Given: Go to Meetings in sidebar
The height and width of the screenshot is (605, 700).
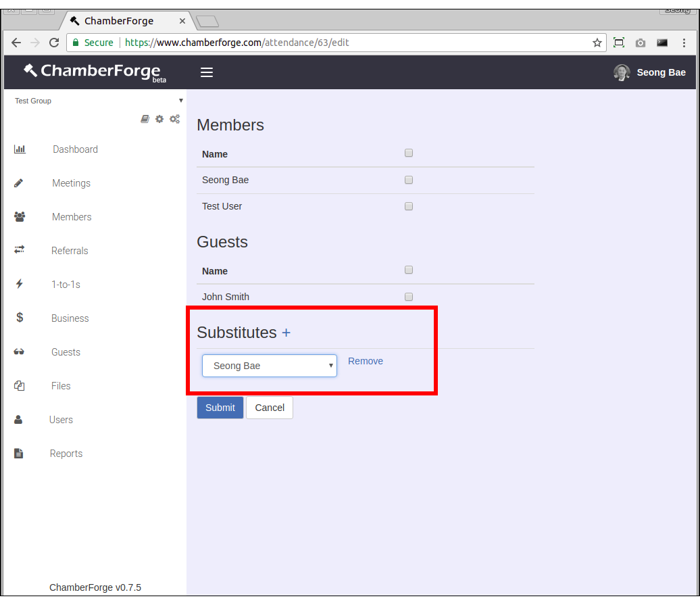Looking at the screenshot, I should [71, 183].
